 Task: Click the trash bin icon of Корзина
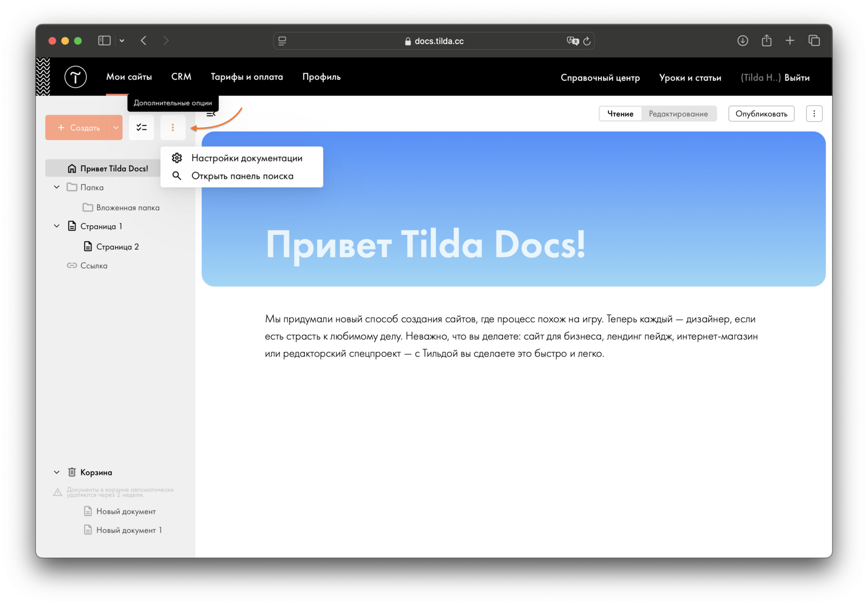(x=72, y=472)
